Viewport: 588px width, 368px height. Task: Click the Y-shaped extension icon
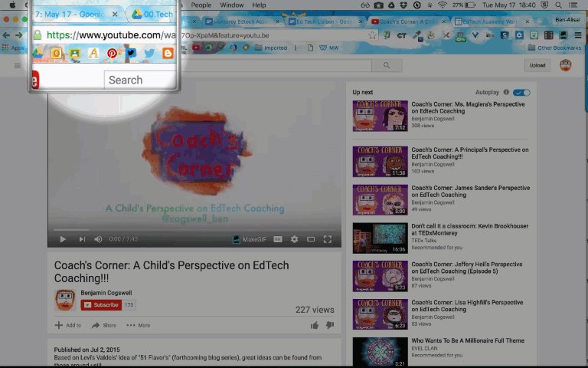[x=475, y=35]
